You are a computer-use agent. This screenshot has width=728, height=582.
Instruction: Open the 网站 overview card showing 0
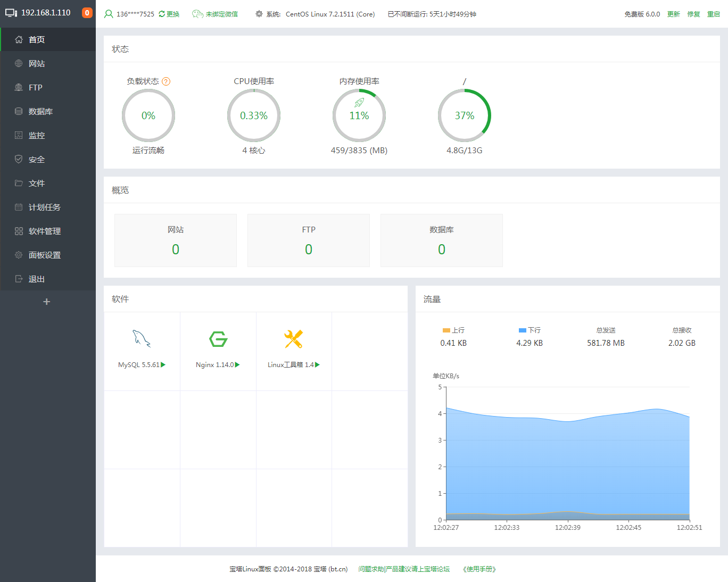176,240
